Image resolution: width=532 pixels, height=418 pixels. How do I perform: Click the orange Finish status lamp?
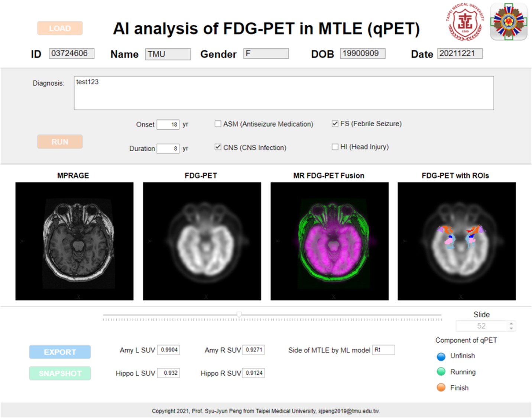[x=441, y=388]
